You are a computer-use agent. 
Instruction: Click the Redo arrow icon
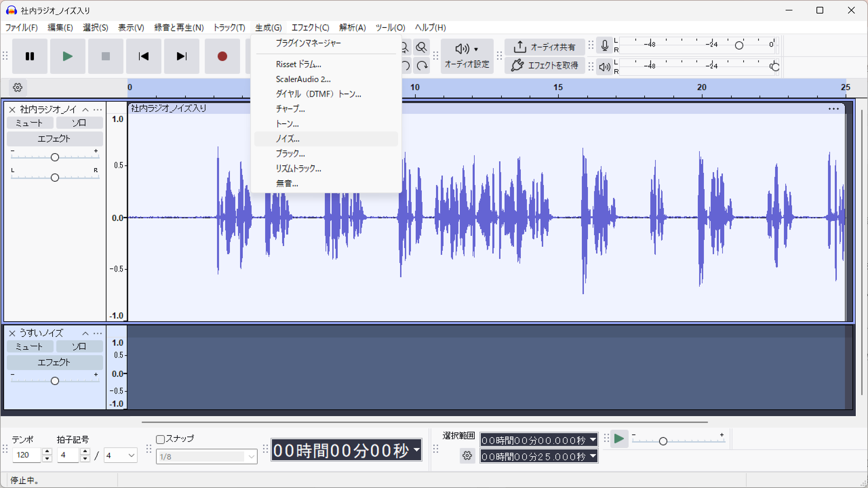422,66
